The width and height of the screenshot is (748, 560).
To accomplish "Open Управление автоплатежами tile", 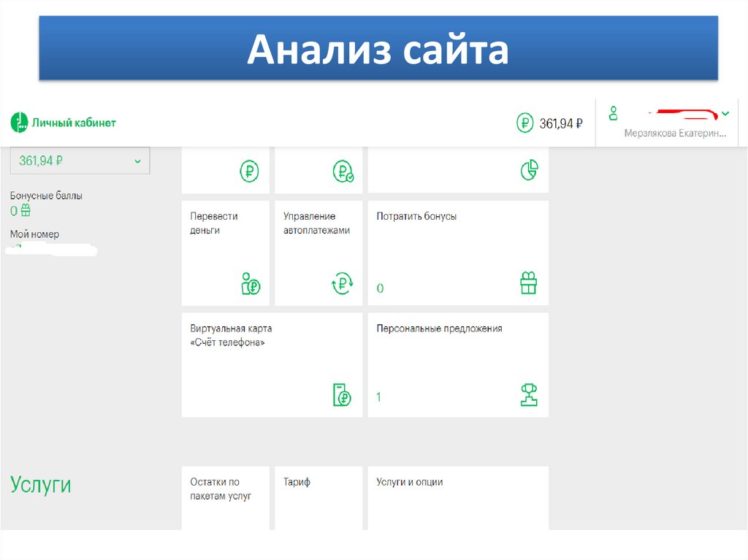I will (x=318, y=253).
